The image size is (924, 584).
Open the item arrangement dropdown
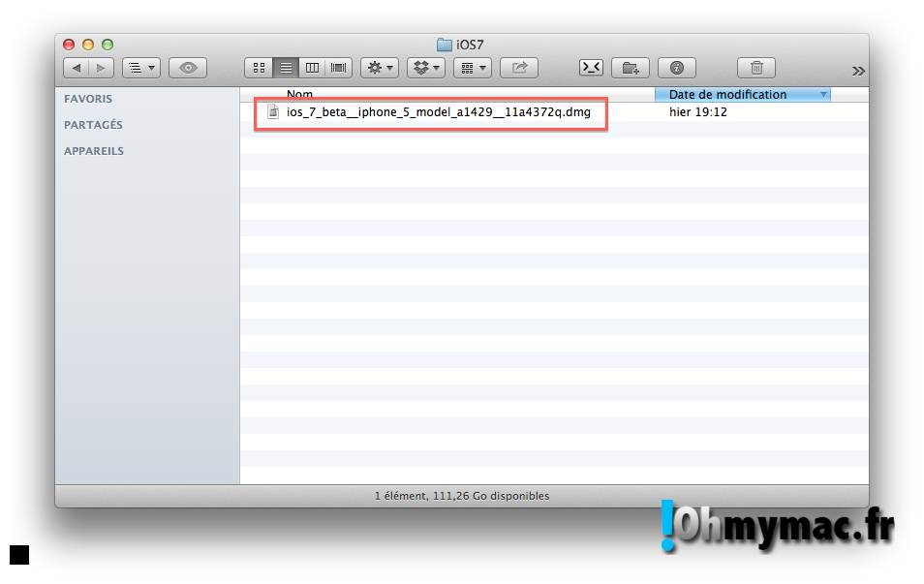(472, 68)
